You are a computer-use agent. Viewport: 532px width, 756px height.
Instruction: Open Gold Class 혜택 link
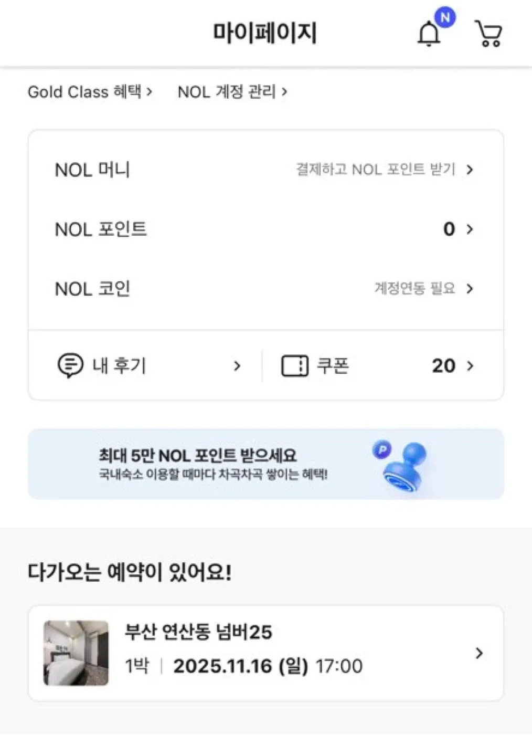coord(90,92)
